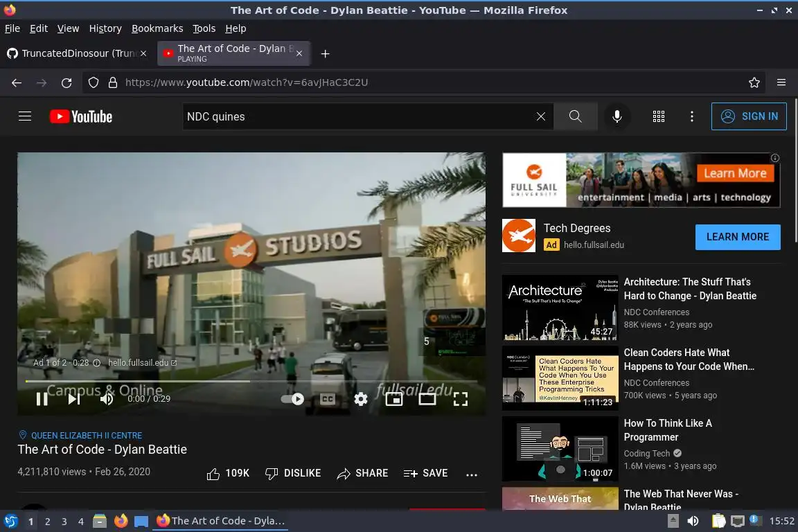Open the SHARE option
This screenshot has width=798, height=532.
[x=362, y=473]
